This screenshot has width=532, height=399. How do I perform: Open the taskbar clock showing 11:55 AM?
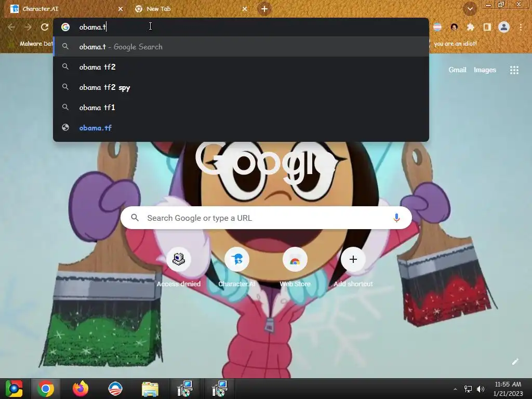[508, 389]
